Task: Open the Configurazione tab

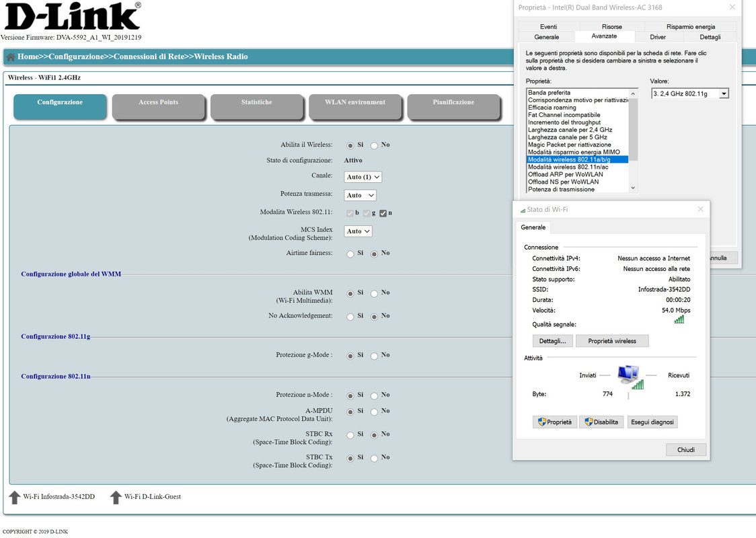Action: [61, 106]
